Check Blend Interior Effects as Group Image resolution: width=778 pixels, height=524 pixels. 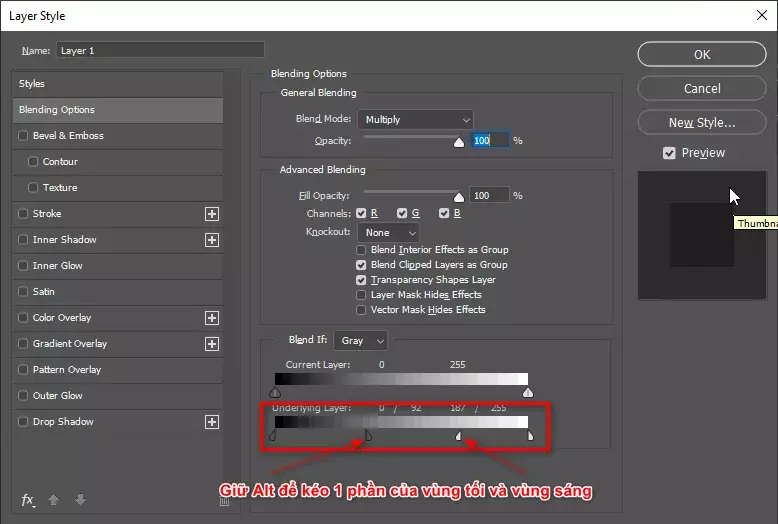361,250
